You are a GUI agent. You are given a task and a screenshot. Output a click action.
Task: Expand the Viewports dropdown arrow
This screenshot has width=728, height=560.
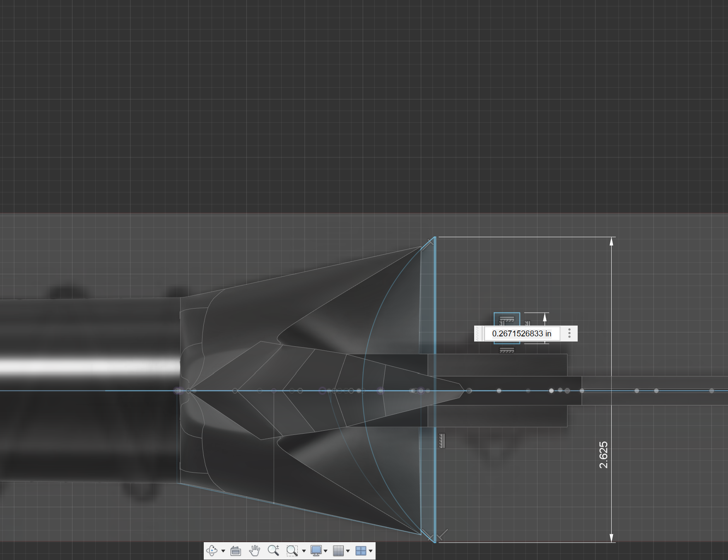click(x=371, y=551)
